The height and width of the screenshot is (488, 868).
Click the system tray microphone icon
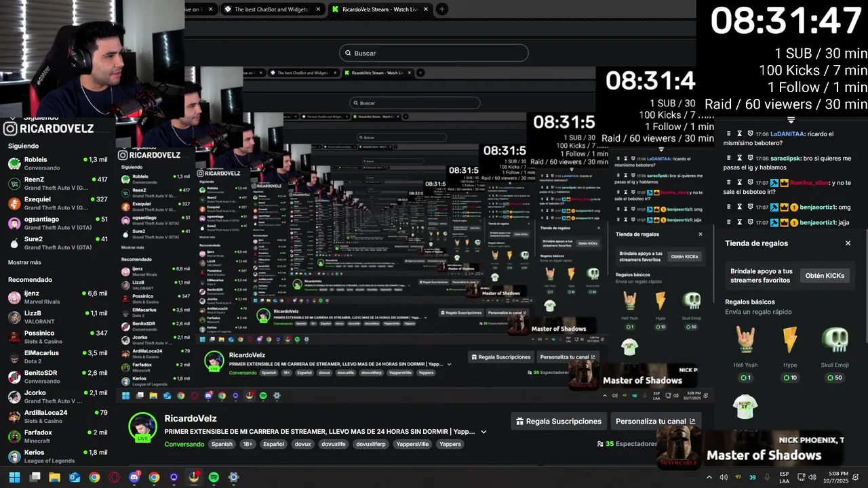[767, 477]
